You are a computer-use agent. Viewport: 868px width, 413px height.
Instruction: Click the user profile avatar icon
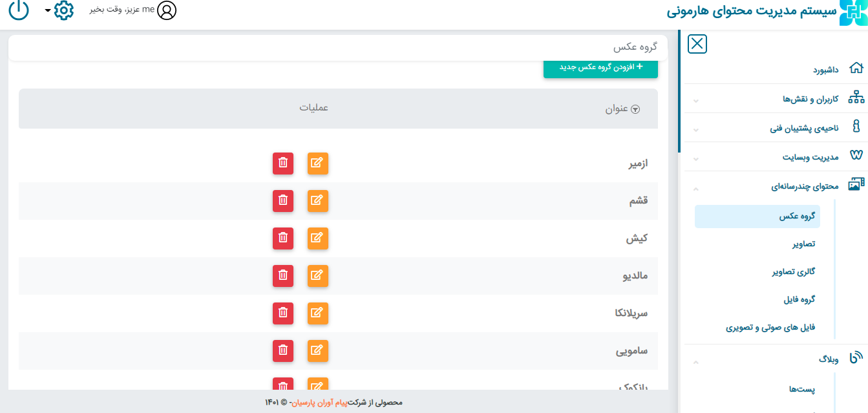coord(167,10)
